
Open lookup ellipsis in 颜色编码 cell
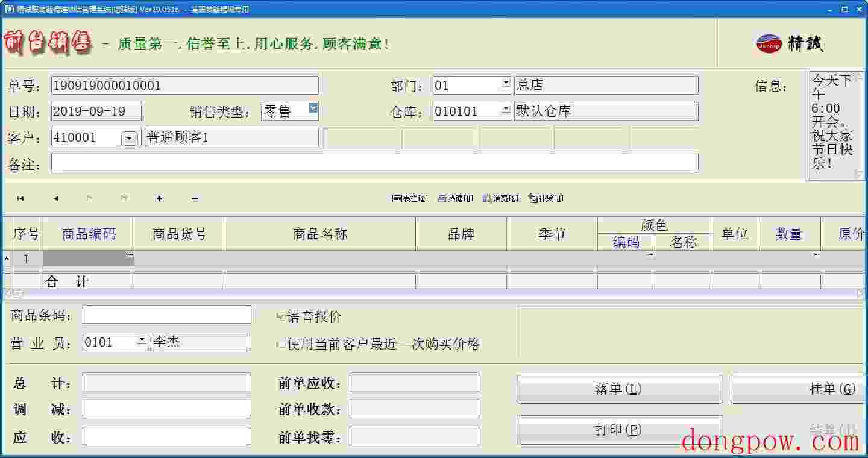650,256
